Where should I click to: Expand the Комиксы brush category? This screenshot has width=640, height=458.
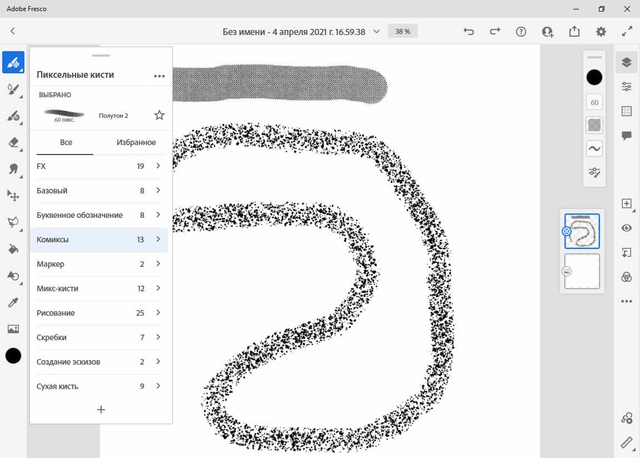99,240
